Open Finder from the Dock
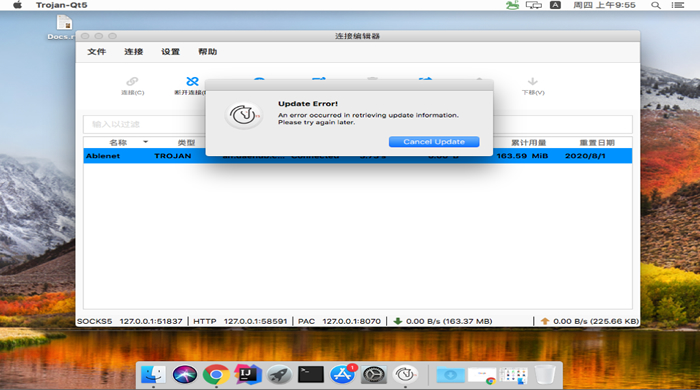The image size is (700, 390). [153, 374]
